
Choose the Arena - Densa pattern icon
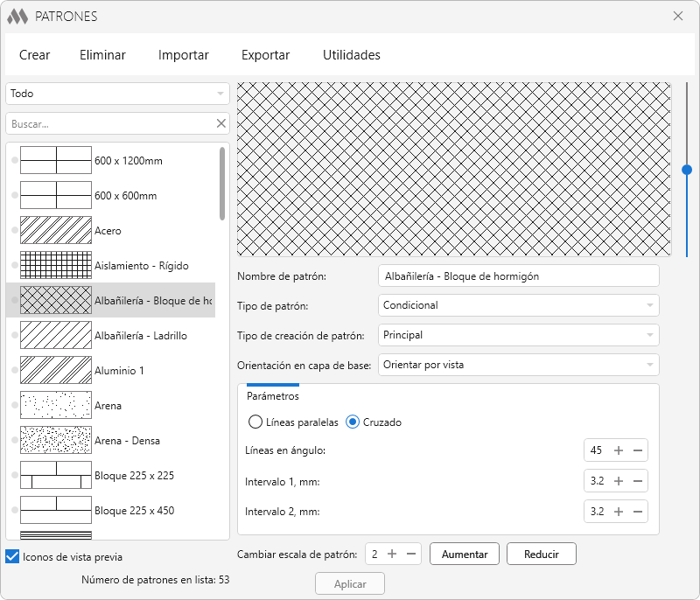point(56,441)
